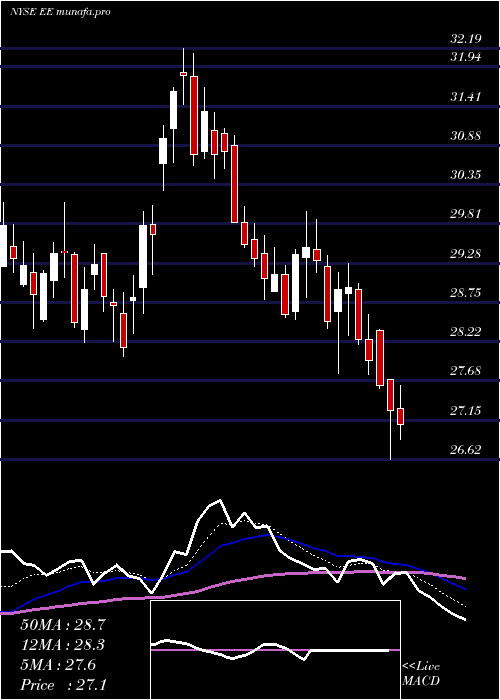
Task: Click the 30.35 price level label
Action: point(466,175)
